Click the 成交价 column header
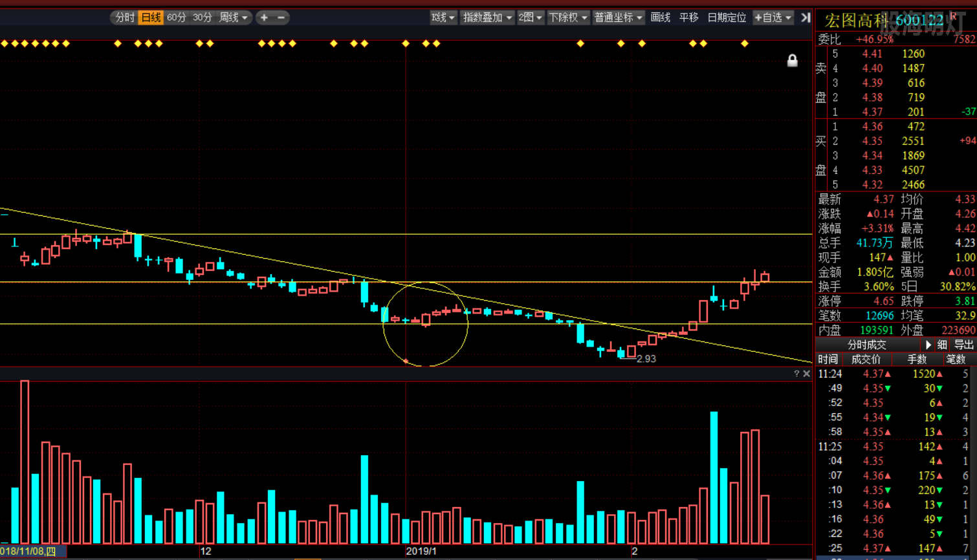 coord(866,359)
